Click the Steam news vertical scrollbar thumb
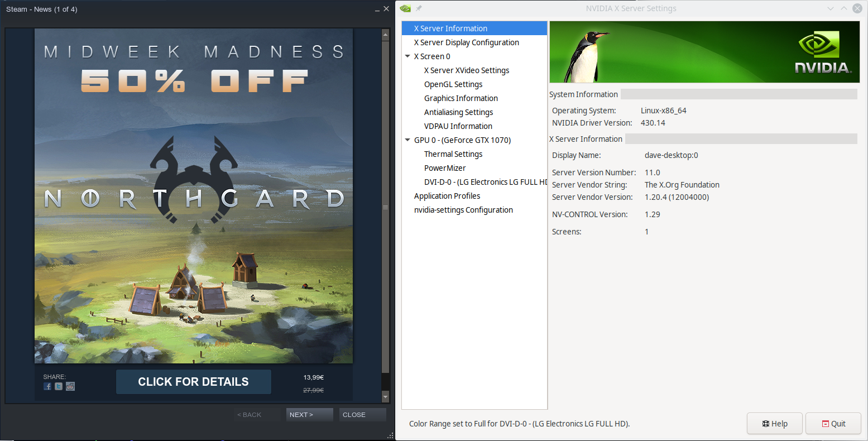The height and width of the screenshot is (441, 868). coord(385,207)
